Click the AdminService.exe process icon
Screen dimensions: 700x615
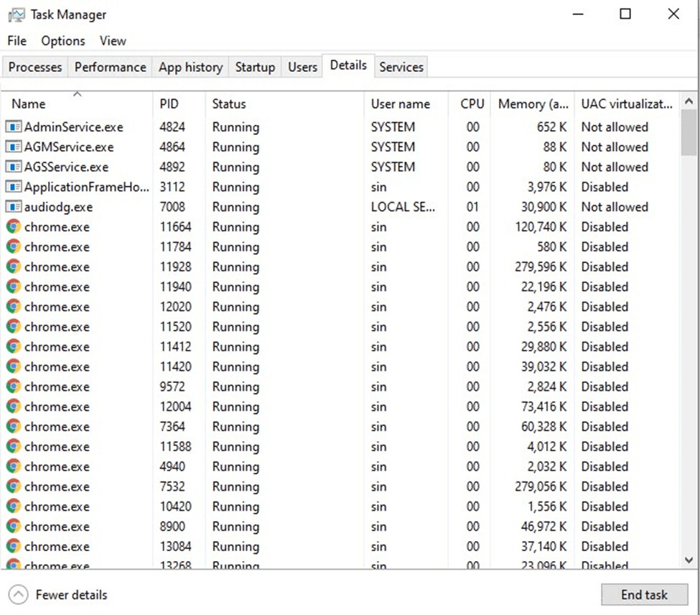(x=14, y=127)
